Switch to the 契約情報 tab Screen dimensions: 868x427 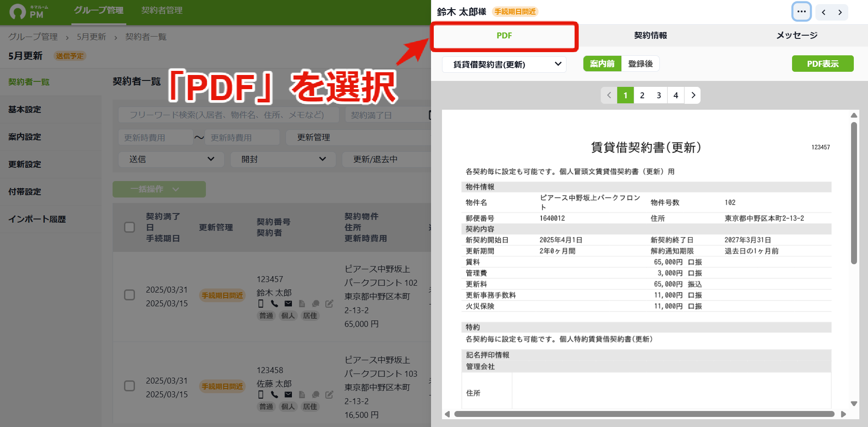[x=650, y=35]
